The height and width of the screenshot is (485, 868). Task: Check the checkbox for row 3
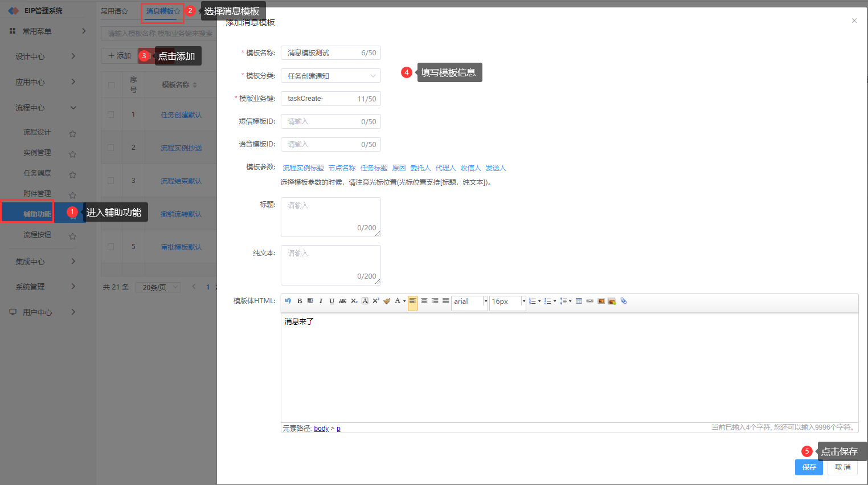pyautogui.click(x=111, y=181)
